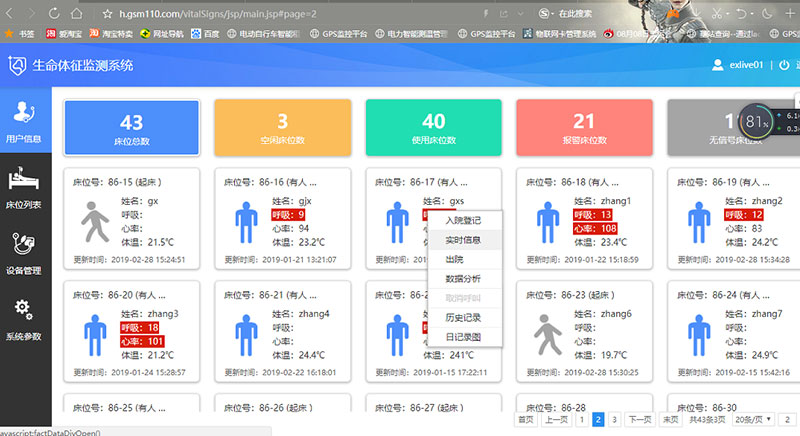Click 末页 last page button

[x=670, y=420]
